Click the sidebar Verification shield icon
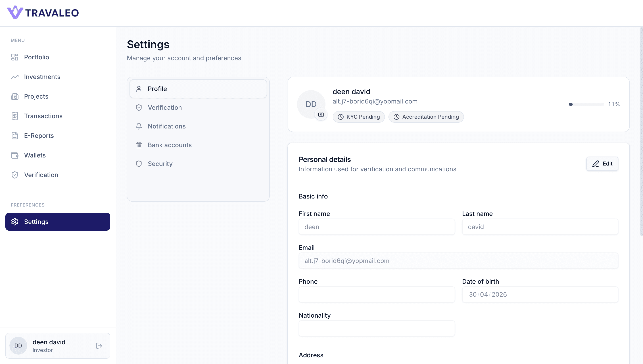Screen dimensions: 643x364 tap(15, 175)
